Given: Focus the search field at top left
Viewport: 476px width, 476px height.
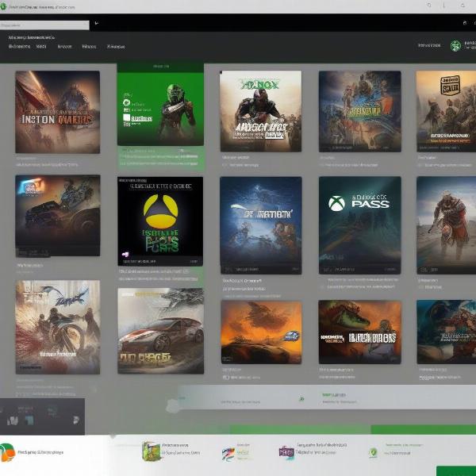Looking at the screenshot, I should 44,25.
